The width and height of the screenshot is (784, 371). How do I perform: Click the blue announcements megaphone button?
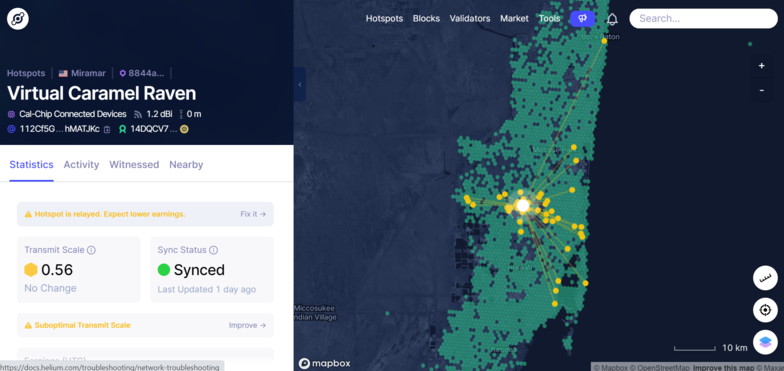coord(582,18)
